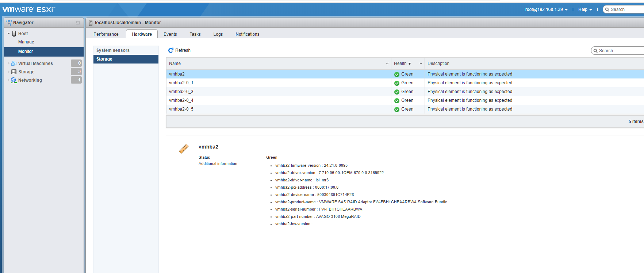Click the VMware ESXi logo
Screen dimensions: 644x273
pyautogui.click(x=29, y=9)
